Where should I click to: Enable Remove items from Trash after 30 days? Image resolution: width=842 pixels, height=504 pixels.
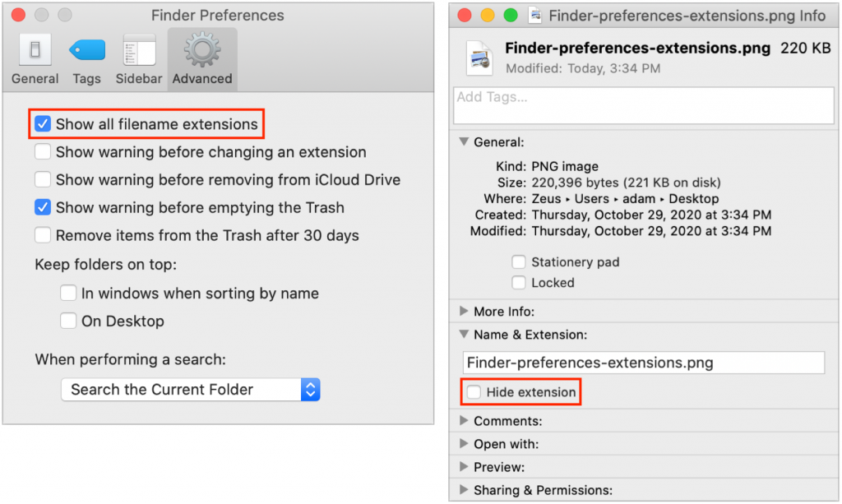tap(43, 235)
